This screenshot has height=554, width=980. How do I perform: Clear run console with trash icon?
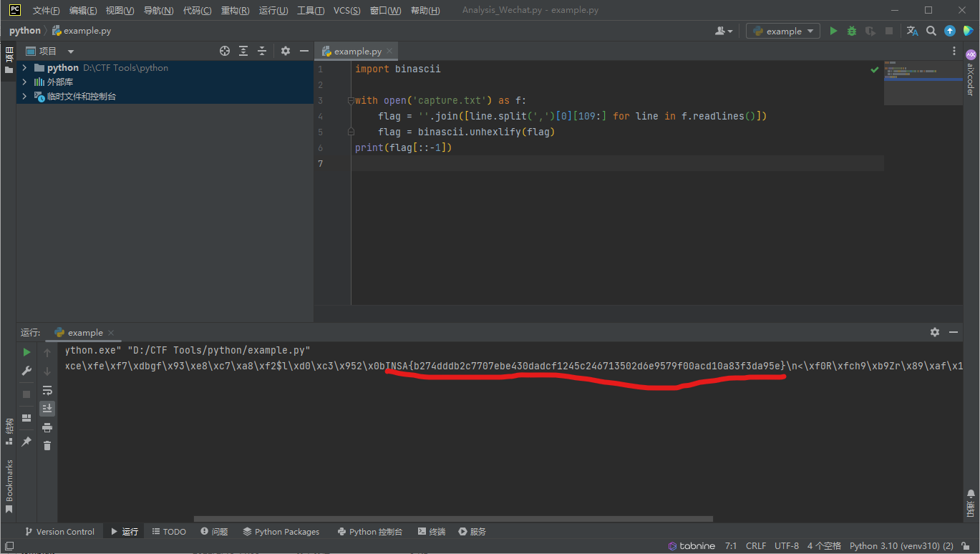[47, 446]
